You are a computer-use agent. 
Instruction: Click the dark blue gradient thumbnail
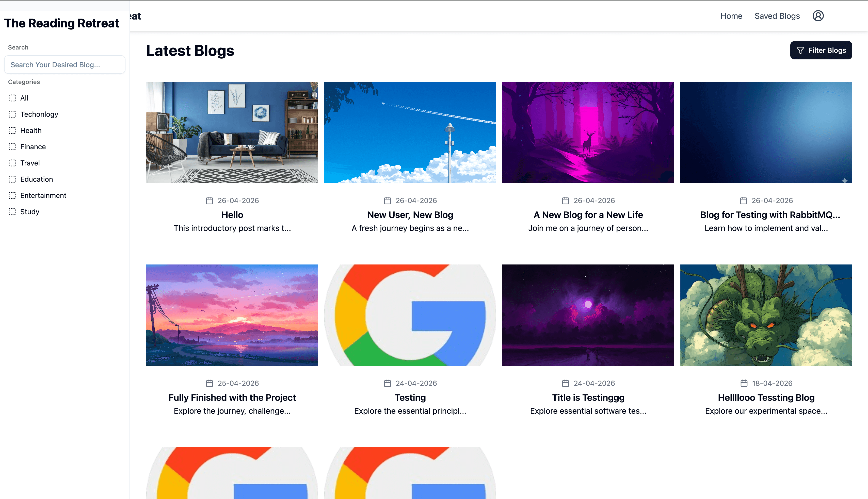(766, 132)
